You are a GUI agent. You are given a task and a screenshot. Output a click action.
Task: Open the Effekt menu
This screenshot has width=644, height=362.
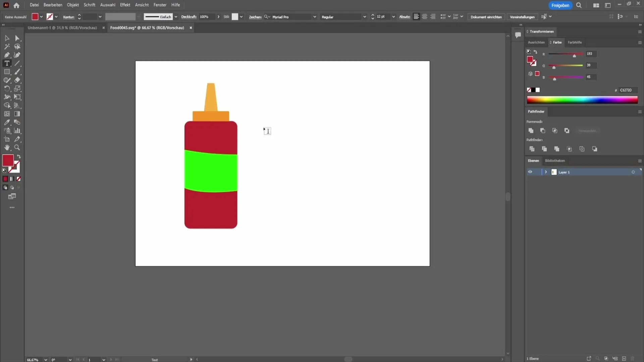[x=125, y=5]
